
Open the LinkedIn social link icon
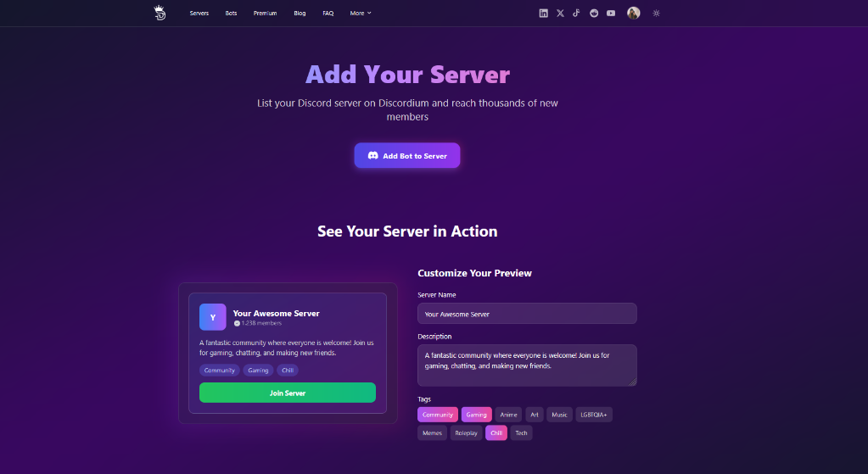(544, 14)
